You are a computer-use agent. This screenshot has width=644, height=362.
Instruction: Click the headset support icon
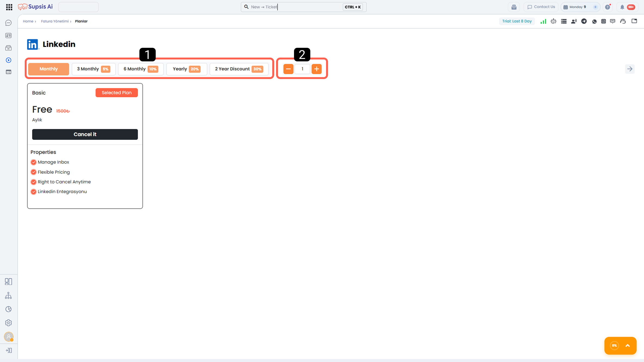click(623, 21)
